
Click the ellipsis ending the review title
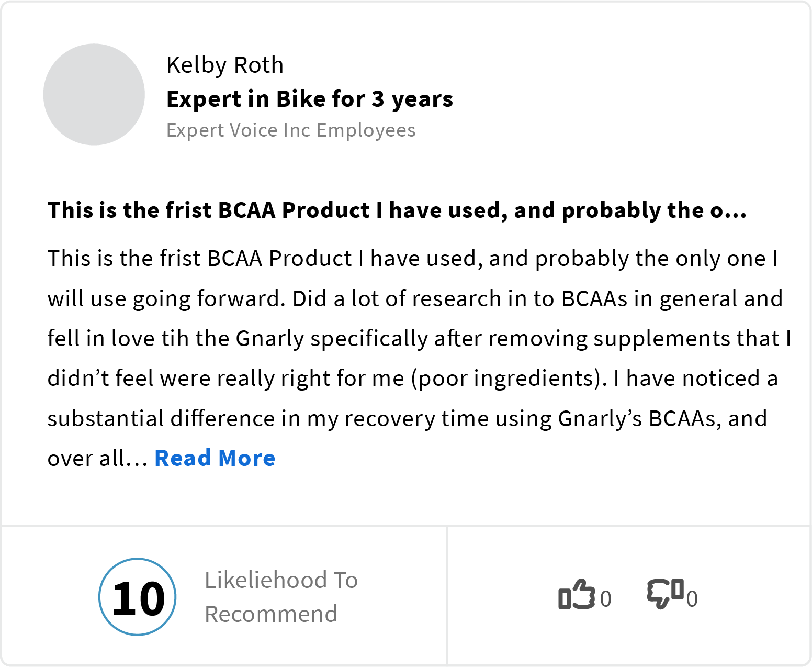pyautogui.click(x=736, y=211)
